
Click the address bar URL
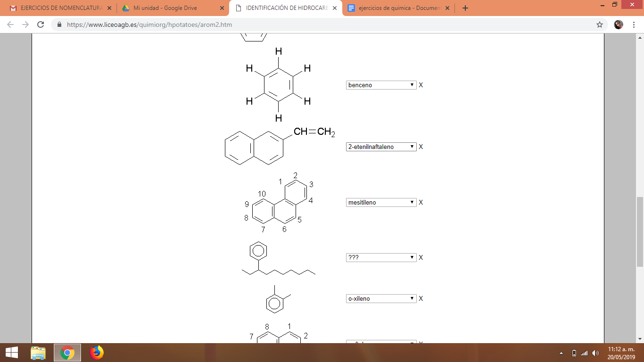click(149, 25)
